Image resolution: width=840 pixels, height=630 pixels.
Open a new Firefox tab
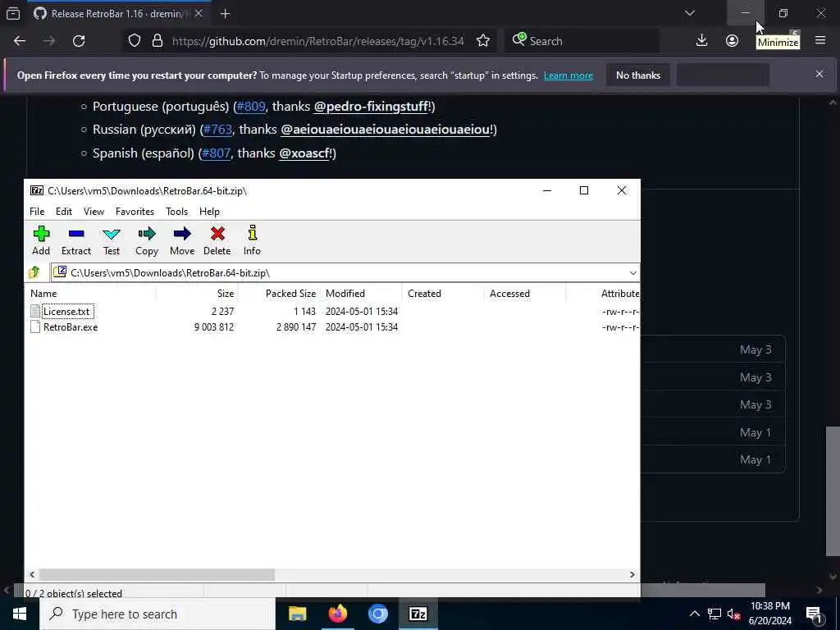point(225,14)
